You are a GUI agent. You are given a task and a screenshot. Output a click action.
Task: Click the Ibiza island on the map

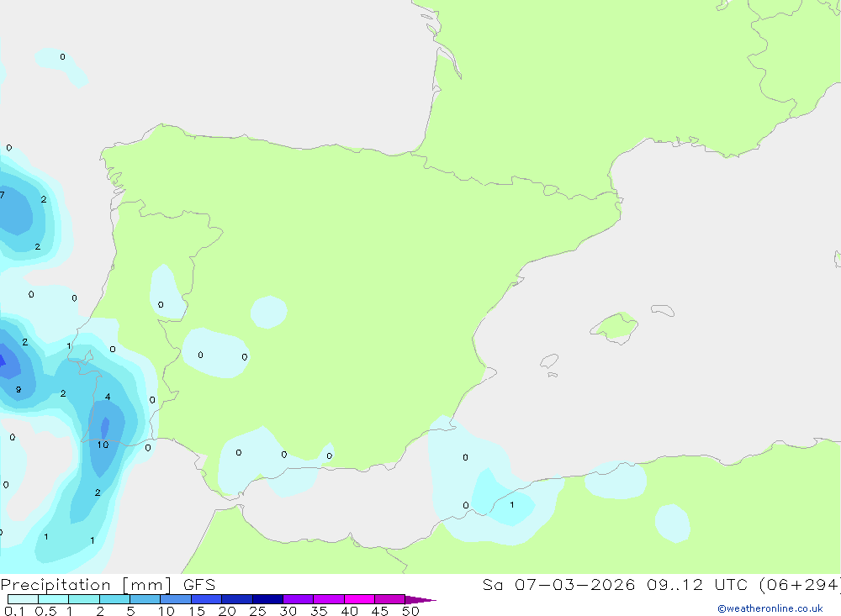coord(549,361)
